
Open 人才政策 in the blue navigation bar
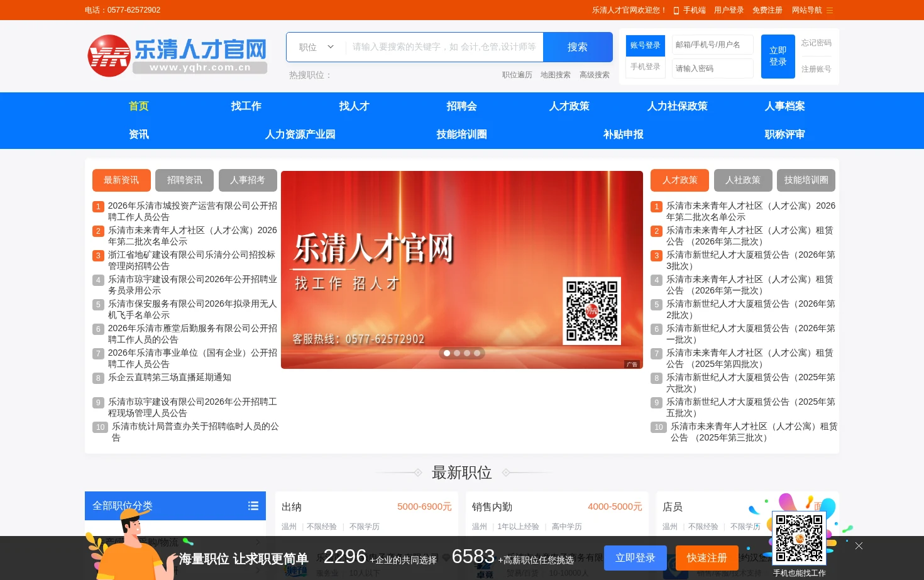(x=569, y=106)
